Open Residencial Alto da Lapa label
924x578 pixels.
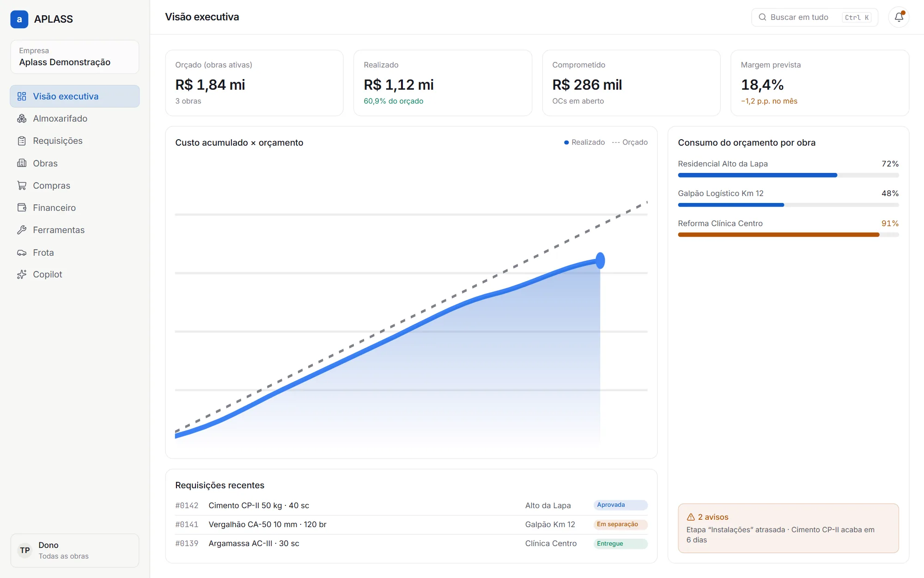click(x=723, y=164)
